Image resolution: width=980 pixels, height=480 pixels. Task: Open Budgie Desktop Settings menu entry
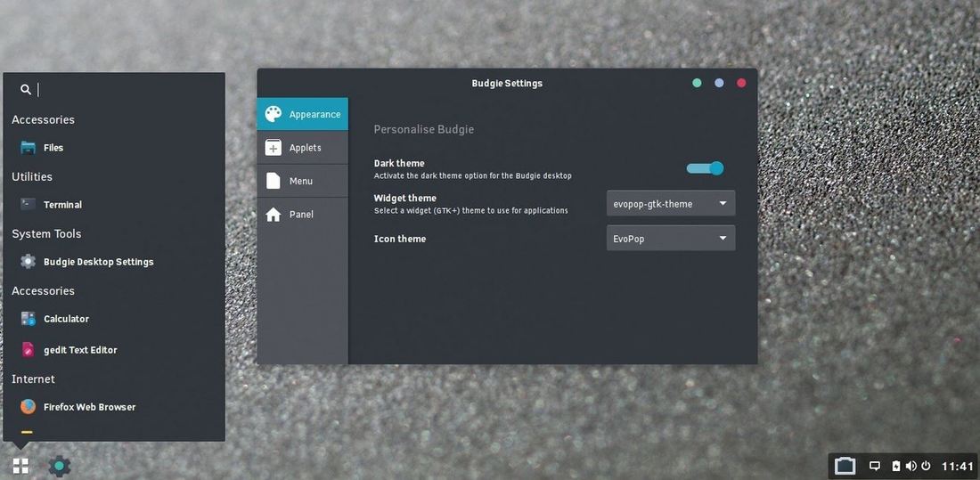click(114, 262)
